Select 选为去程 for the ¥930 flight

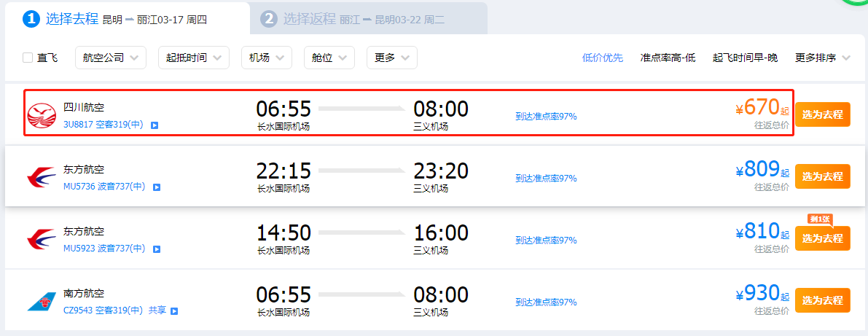point(823,300)
